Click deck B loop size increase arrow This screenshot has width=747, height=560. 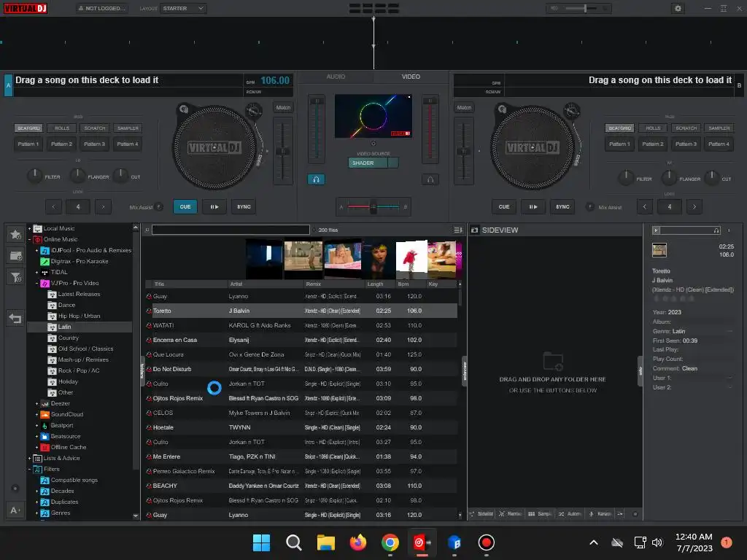tap(694, 206)
